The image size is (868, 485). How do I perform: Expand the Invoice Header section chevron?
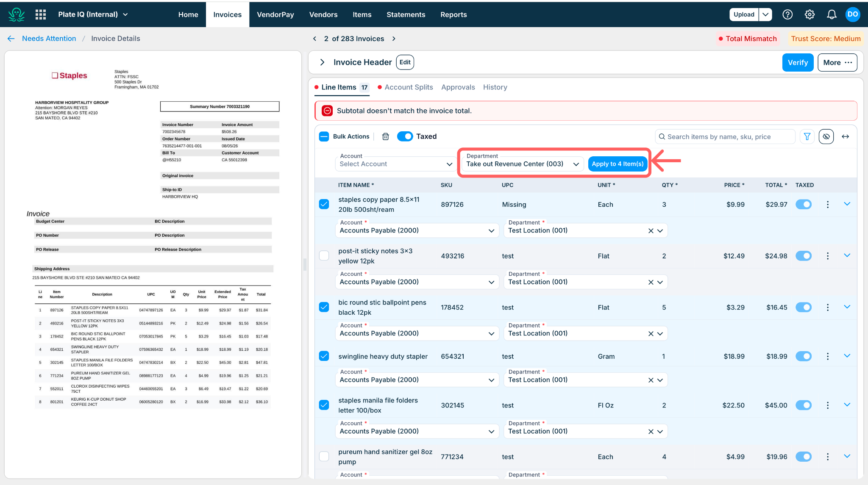coord(323,62)
